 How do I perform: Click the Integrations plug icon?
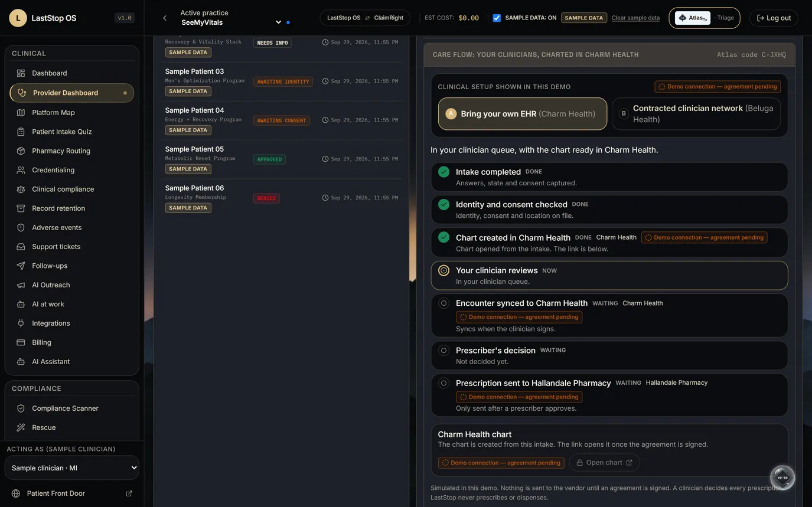pyautogui.click(x=21, y=323)
